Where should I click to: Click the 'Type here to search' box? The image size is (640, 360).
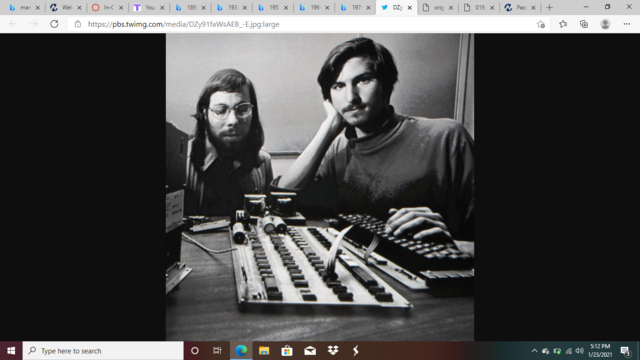(103, 351)
